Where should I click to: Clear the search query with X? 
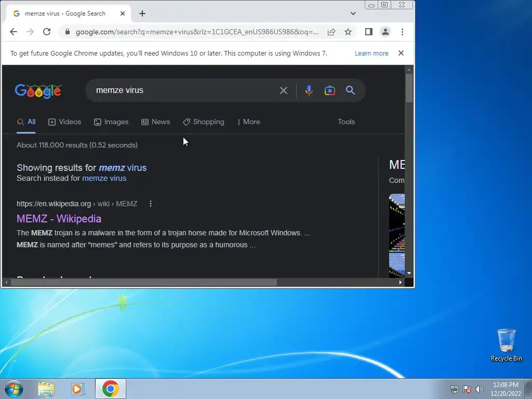284,90
